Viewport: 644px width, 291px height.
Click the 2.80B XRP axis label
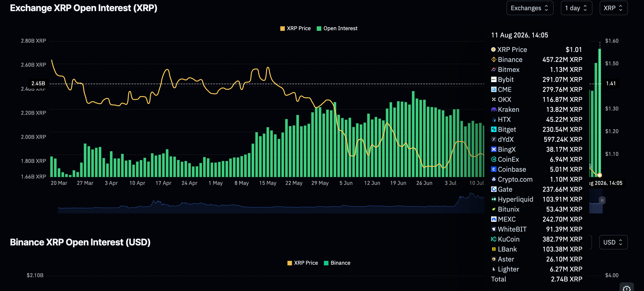(33, 41)
